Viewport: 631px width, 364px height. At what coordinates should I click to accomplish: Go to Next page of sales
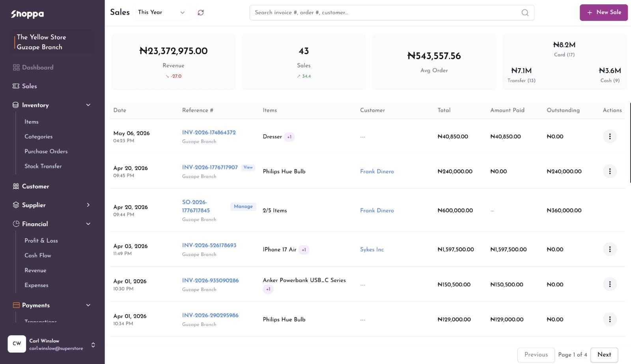[x=604, y=355]
